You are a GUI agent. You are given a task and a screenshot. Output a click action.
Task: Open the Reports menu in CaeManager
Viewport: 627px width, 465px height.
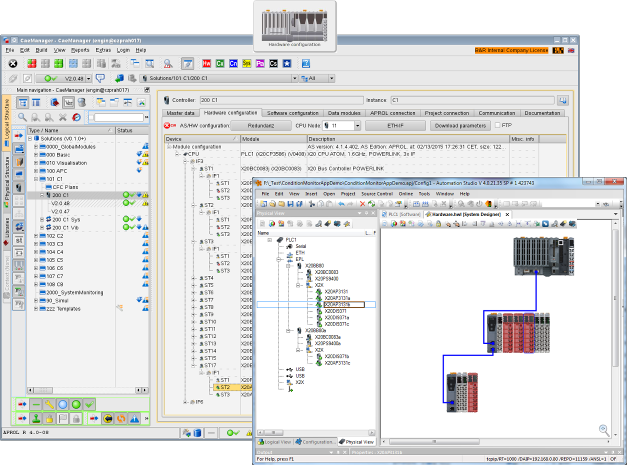(80, 50)
